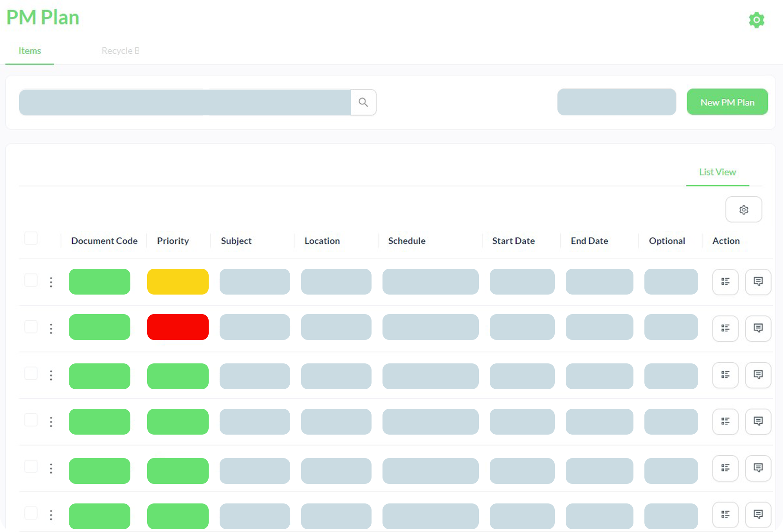Open the comment icon in the fourth row
This screenshot has height=532, width=783.
758,421
